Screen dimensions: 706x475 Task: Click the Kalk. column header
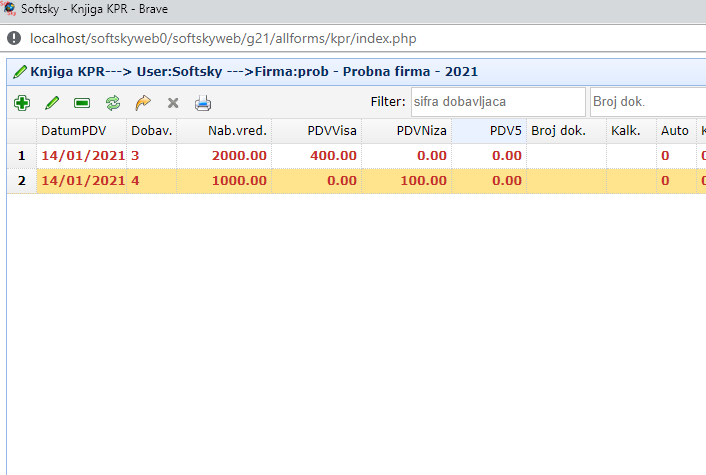pos(626,131)
